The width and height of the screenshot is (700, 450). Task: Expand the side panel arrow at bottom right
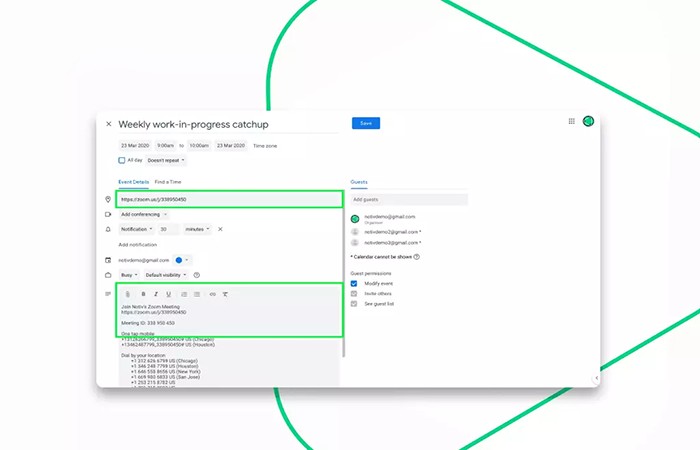[x=596, y=378]
